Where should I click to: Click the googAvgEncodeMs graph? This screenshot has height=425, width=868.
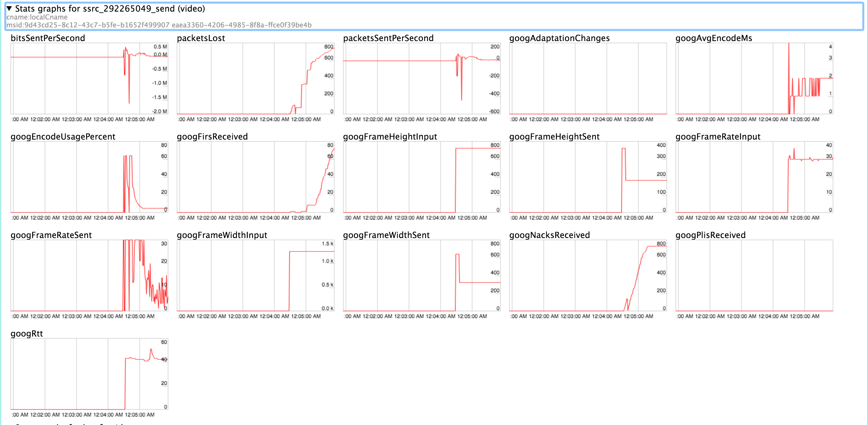click(754, 78)
